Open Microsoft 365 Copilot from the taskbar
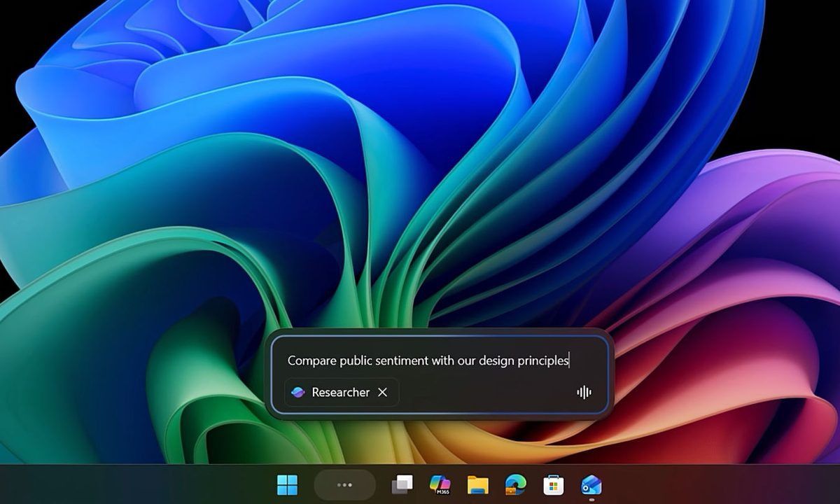The image size is (840, 504). 440,483
